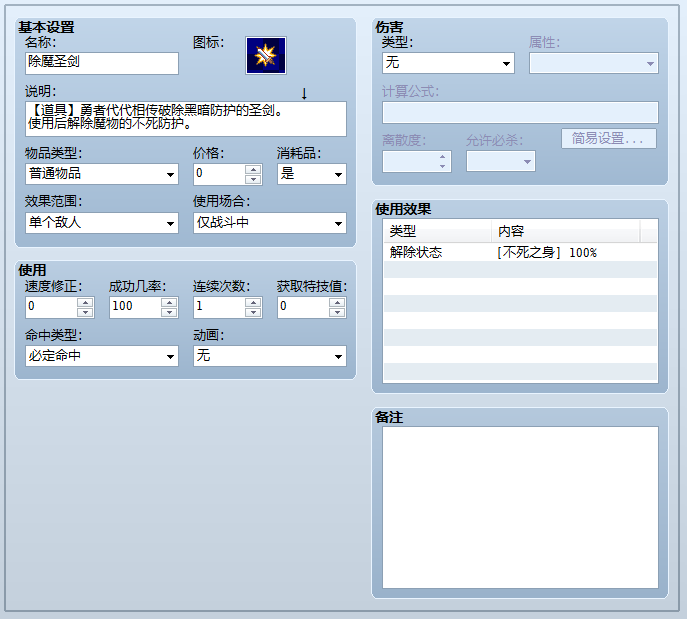Image resolution: width=687 pixels, height=619 pixels.
Task: Increase 连续次数 with the up arrow
Action: [253, 303]
